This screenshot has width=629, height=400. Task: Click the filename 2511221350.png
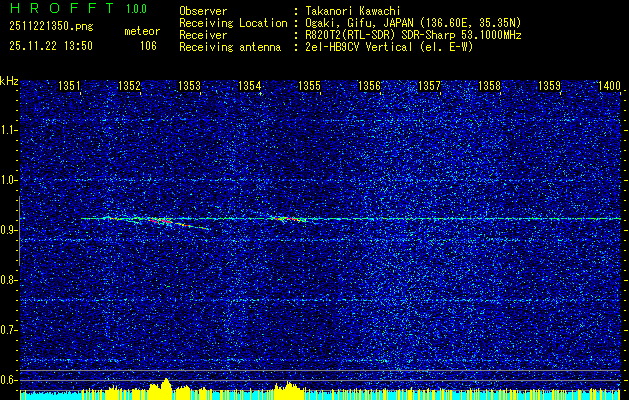[51, 27]
